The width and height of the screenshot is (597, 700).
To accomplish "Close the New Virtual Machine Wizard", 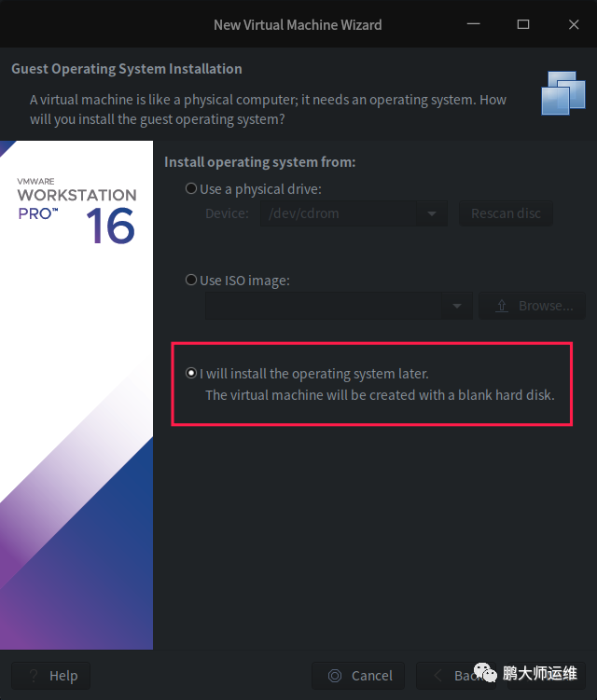I will [x=574, y=24].
